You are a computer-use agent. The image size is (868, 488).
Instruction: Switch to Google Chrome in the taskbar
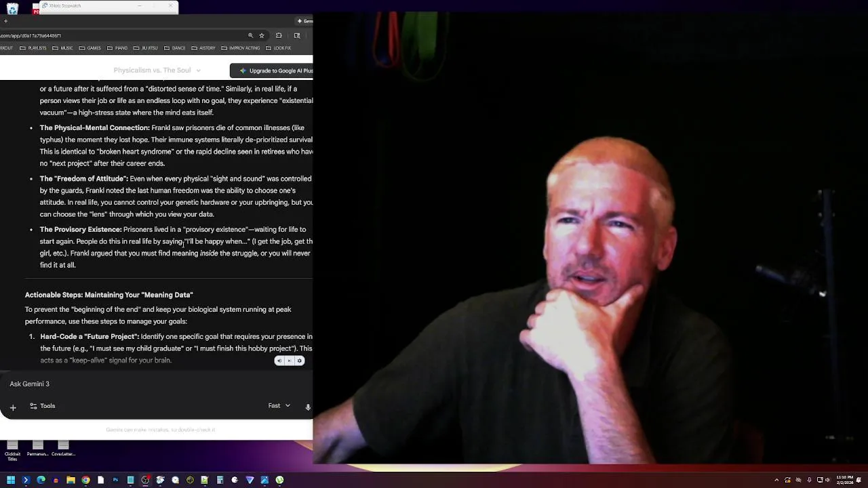pyautogui.click(x=85, y=480)
